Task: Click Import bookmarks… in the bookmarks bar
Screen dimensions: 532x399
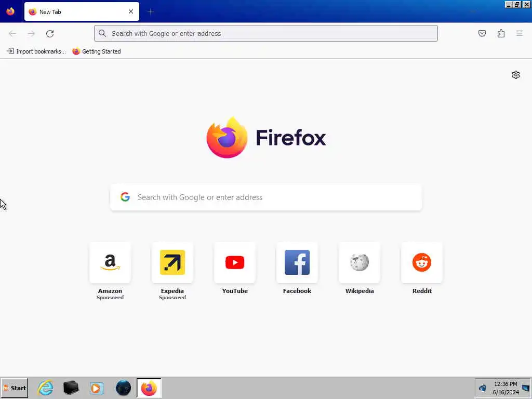Action: 36,51
